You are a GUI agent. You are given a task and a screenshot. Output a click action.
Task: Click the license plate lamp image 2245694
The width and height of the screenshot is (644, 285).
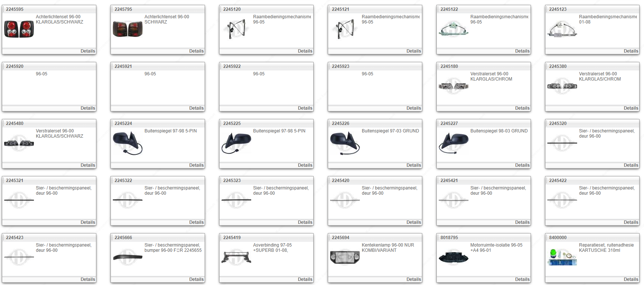click(345, 257)
